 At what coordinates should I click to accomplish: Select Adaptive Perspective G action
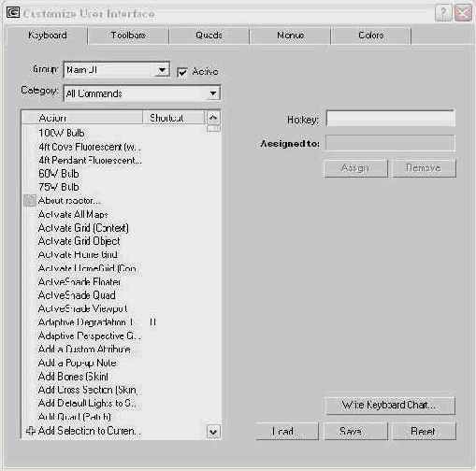point(90,335)
